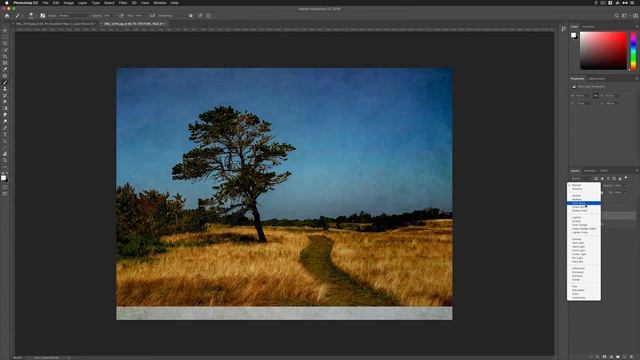Toggle Quick Mask mode icon
This screenshot has height=360, width=640.
pyautogui.click(x=5, y=187)
